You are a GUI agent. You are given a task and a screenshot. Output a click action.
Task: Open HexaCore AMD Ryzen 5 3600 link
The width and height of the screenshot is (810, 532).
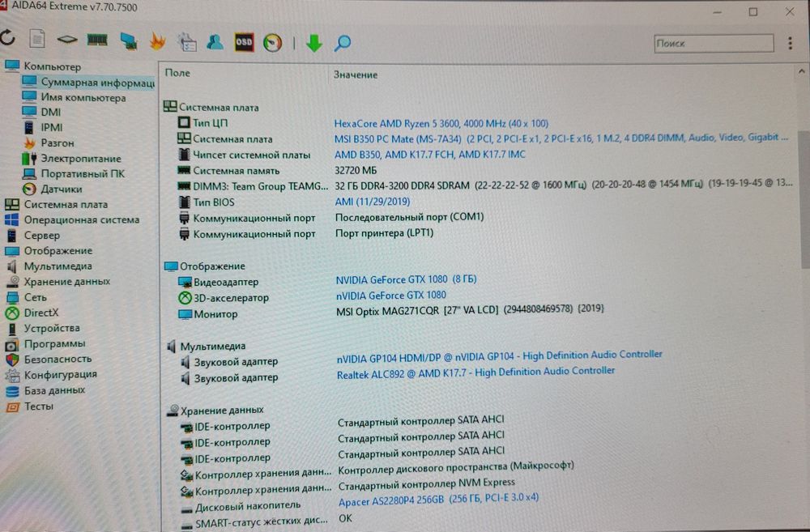point(441,123)
